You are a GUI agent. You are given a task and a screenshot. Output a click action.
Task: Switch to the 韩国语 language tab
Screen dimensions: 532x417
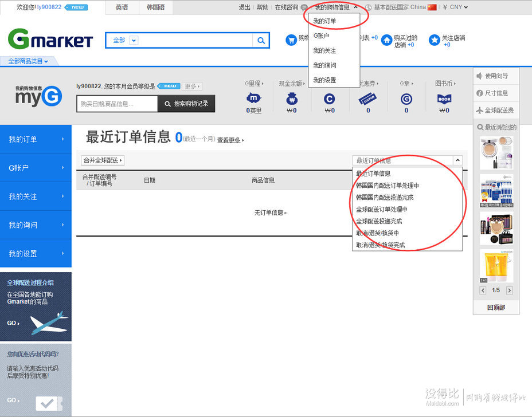tap(156, 7)
